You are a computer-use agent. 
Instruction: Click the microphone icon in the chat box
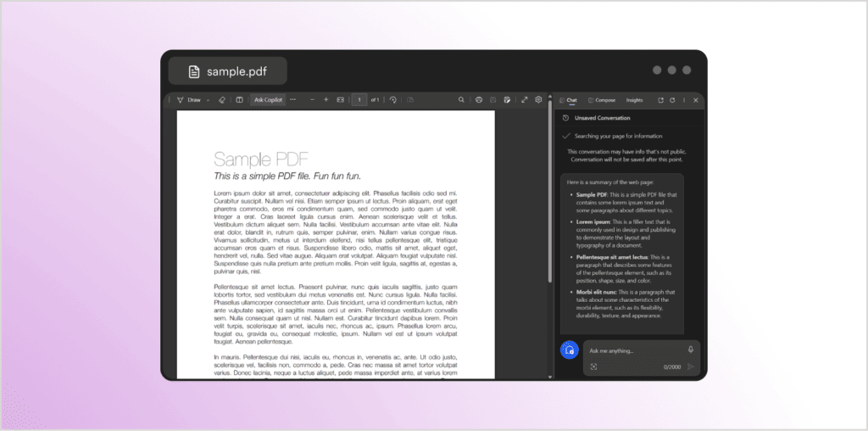click(x=691, y=349)
